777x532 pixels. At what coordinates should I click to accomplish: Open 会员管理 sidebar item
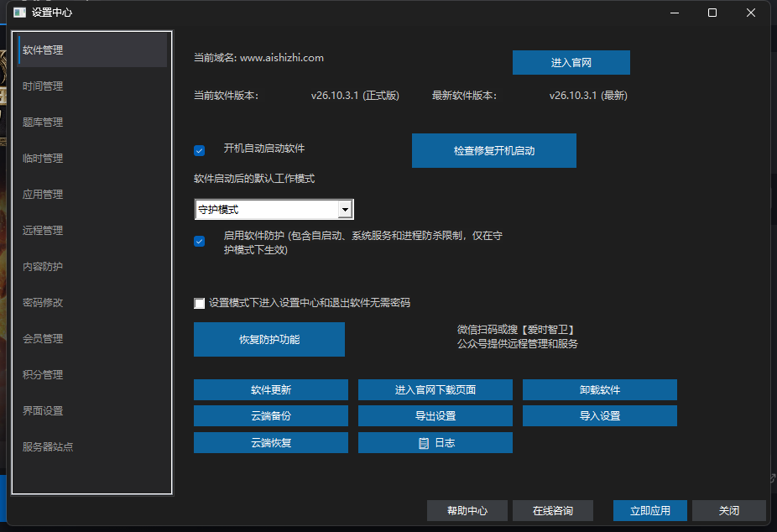pos(92,339)
